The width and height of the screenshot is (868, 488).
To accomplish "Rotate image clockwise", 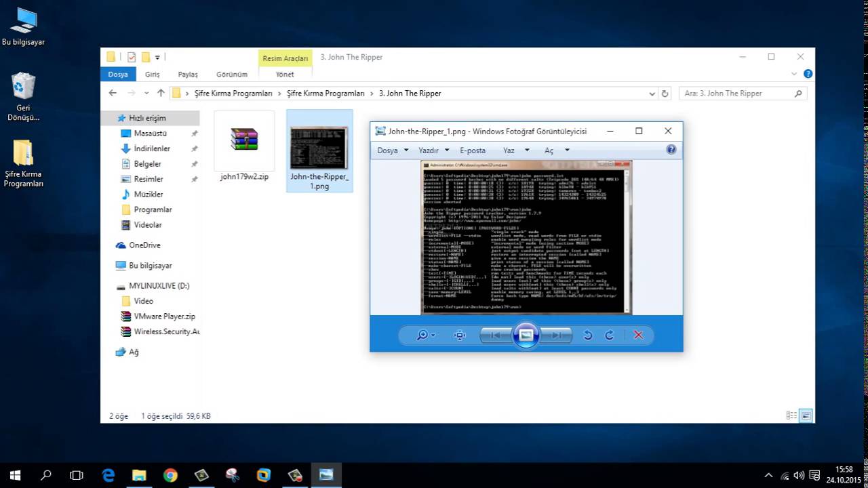I will coord(609,335).
